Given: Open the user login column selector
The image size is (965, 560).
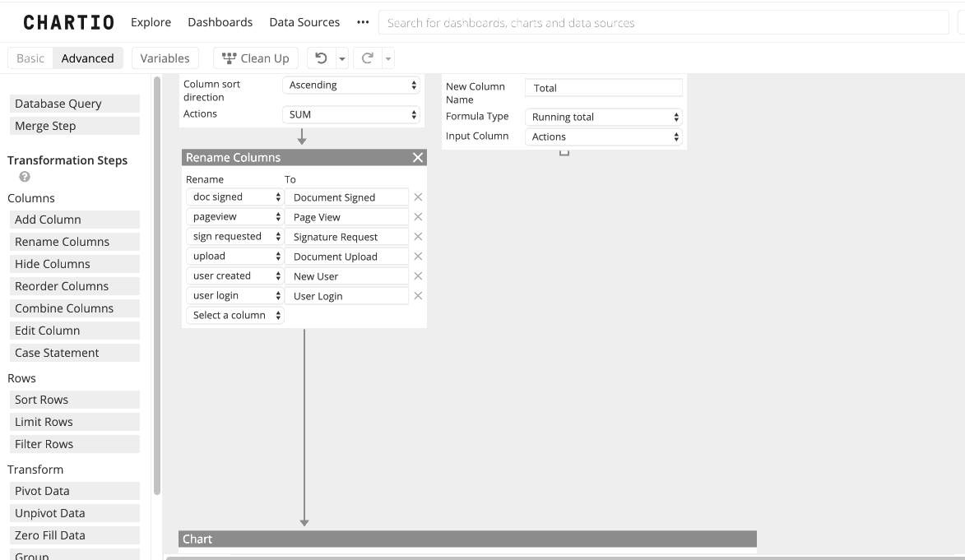Looking at the screenshot, I should pyautogui.click(x=234, y=295).
